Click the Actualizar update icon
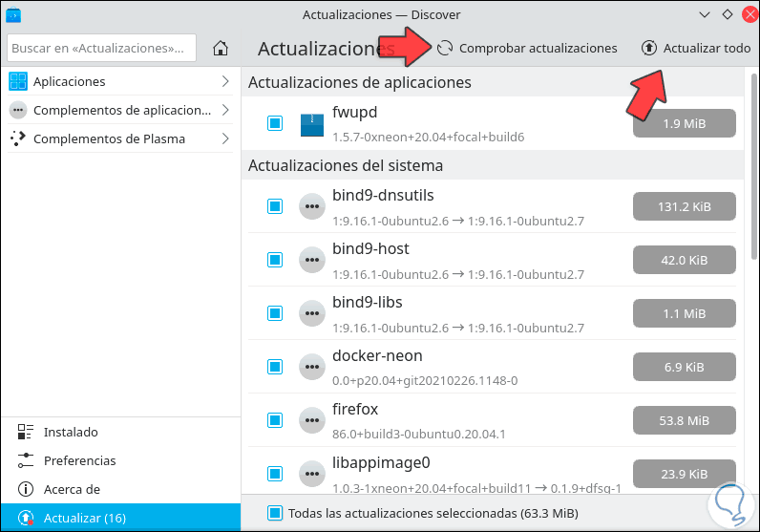Image resolution: width=760 pixels, height=532 pixels. (25, 518)
